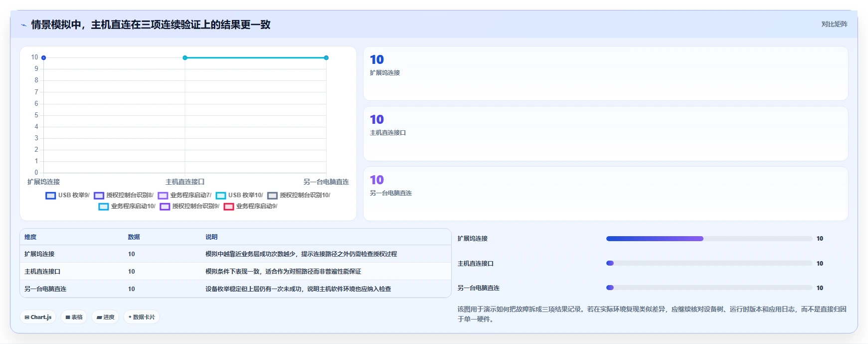
Task: Click the value 10 in the 扩展坞连接 table row
Action: pos(132,254)
